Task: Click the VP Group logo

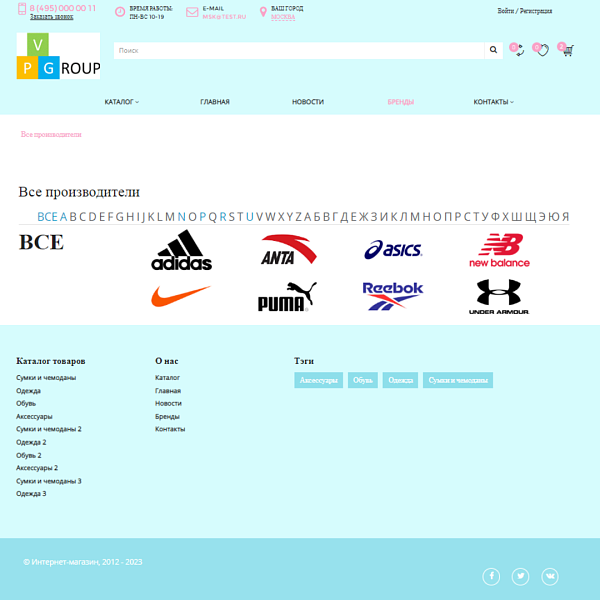Action: 58,56
